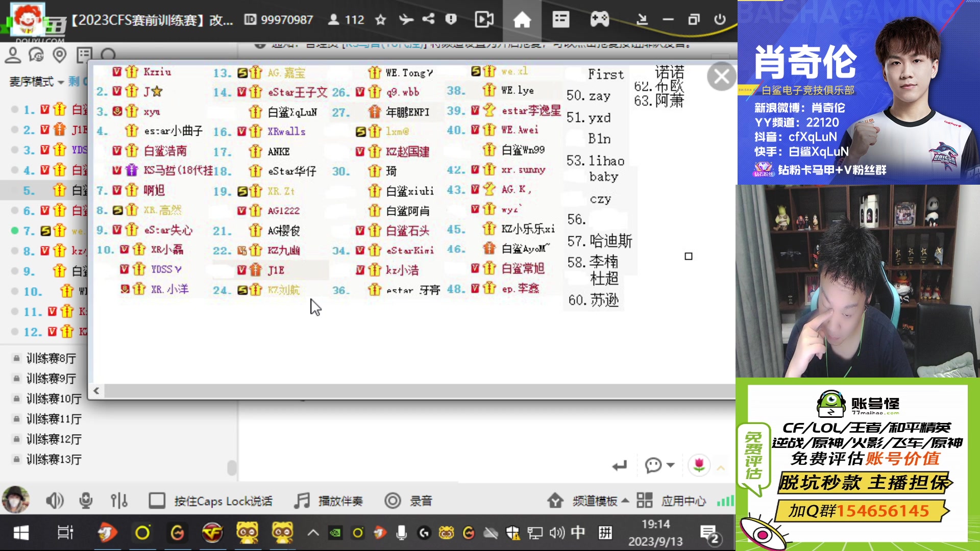Click the location pin icon
The width and height of the screenshot is (980, 551).
coord(60,55)
